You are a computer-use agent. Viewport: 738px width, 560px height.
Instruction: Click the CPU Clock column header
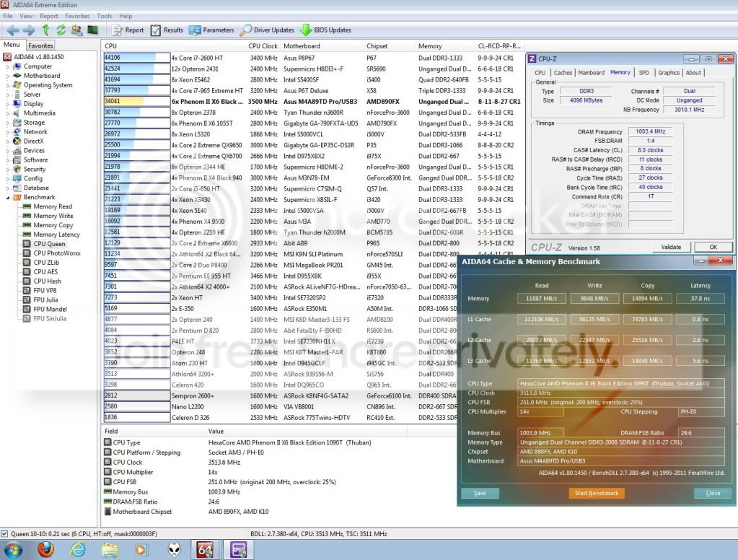click(263, 46)
